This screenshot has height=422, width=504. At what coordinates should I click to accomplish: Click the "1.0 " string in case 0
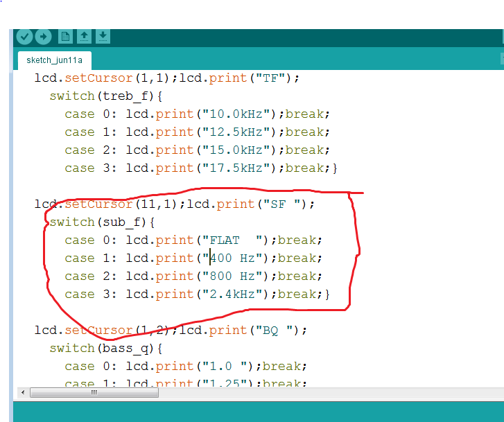point(225,366)
